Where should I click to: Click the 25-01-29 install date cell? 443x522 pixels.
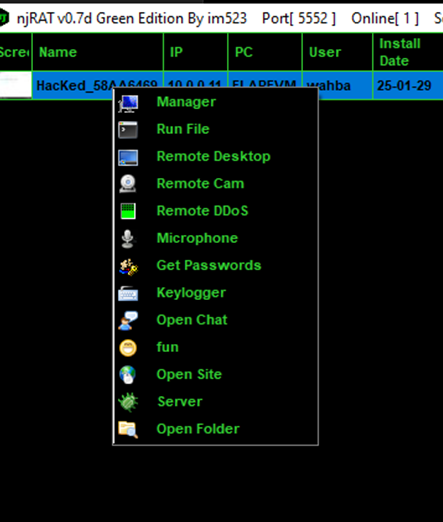pos(408,86)
